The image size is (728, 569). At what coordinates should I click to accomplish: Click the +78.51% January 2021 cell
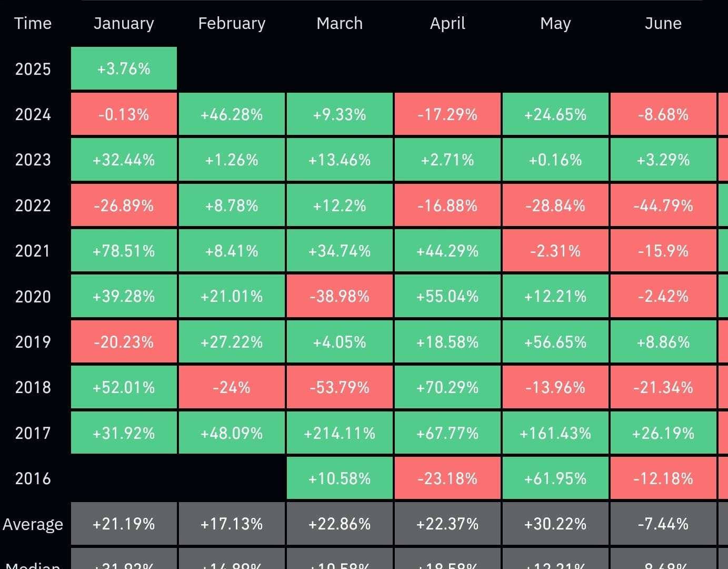[x=124, y=251]
